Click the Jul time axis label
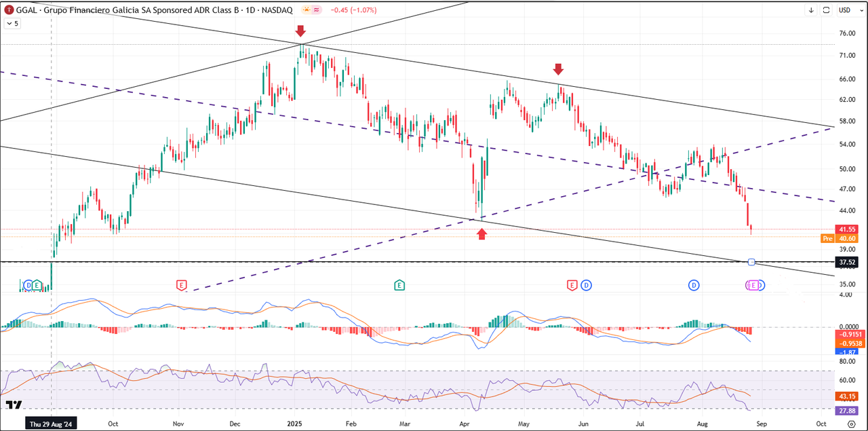Image resolution: width=868 pixels, height=431 pixels. pyautogui.click(x=641, y=424)
